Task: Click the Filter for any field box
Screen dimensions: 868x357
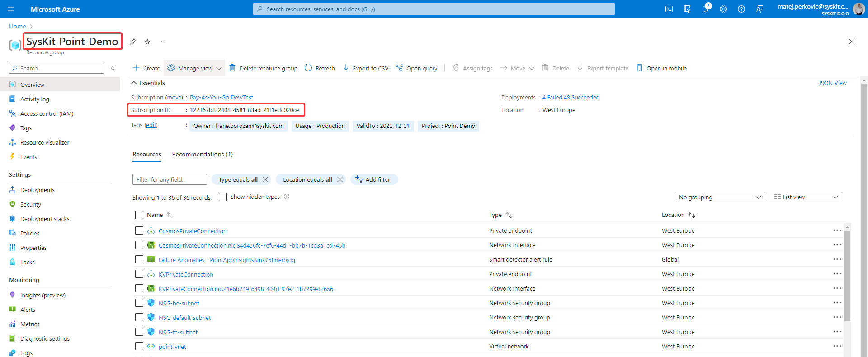Action: (x=170, y=179)
